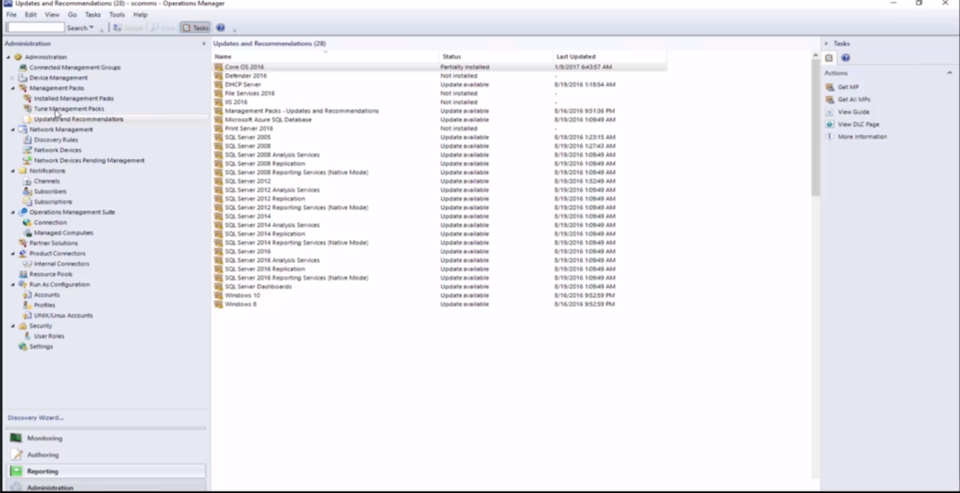Select the SQL Server Dashboards row
This screenshot has width=960, height=493.
click(440, 287)
